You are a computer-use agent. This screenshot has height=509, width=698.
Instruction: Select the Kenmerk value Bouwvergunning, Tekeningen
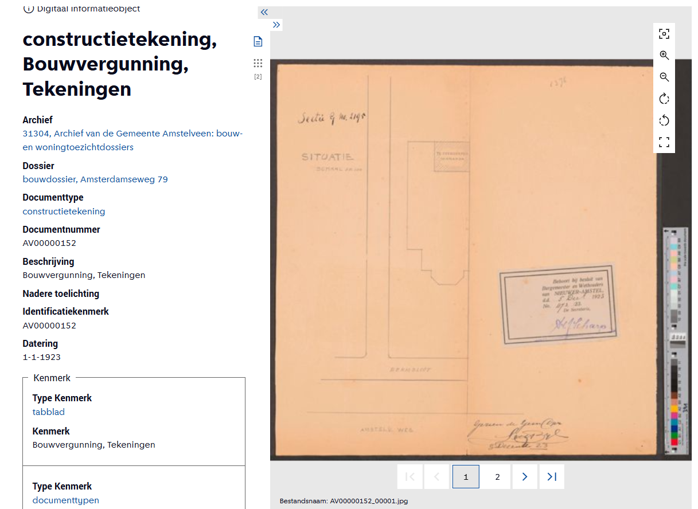tap(93, 445)
